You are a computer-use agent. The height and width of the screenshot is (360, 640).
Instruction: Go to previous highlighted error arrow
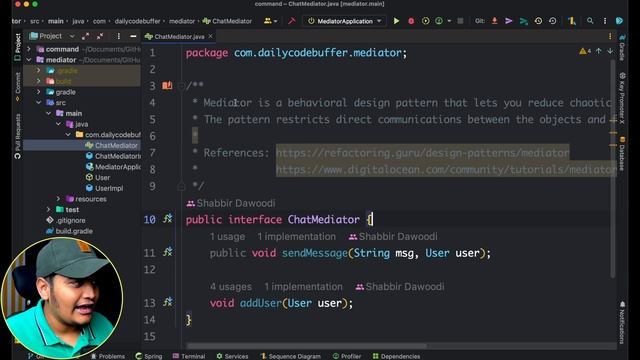(598, 51)
